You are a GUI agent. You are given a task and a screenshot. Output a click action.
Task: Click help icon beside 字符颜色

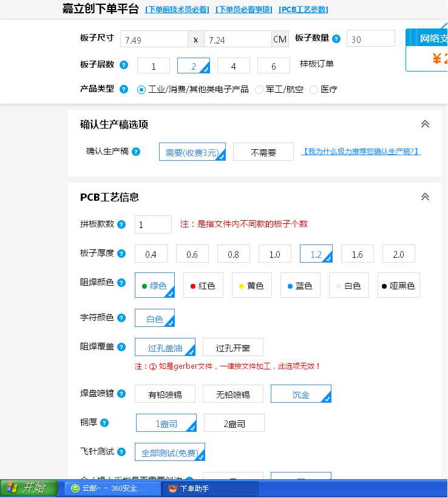[x=121, y=318]
